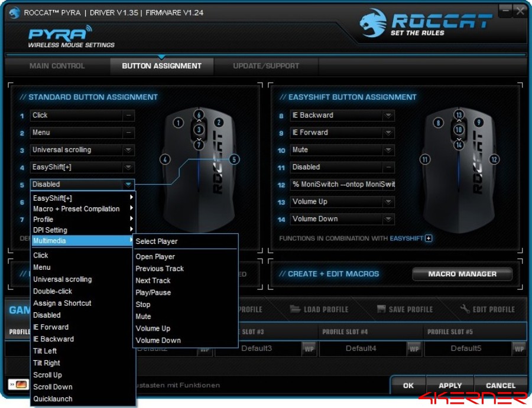Click Save Profile button
Viewport: 532px width, 408px height.
point(405,309)
